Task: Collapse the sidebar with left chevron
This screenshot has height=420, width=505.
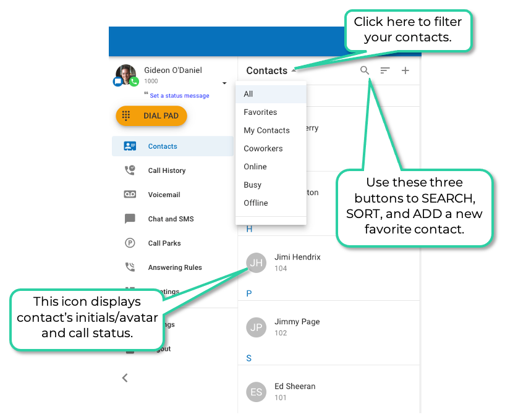Action: click(125, 378)
